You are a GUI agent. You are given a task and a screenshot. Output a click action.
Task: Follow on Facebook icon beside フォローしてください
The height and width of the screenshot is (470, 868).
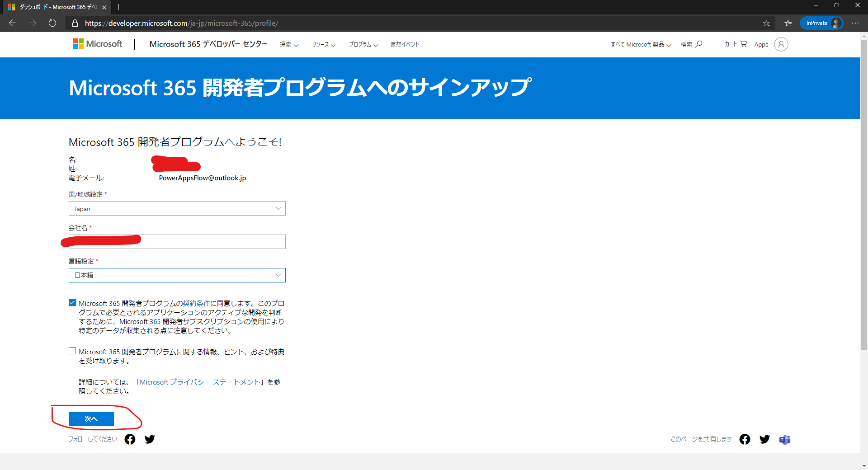point(130,439)
